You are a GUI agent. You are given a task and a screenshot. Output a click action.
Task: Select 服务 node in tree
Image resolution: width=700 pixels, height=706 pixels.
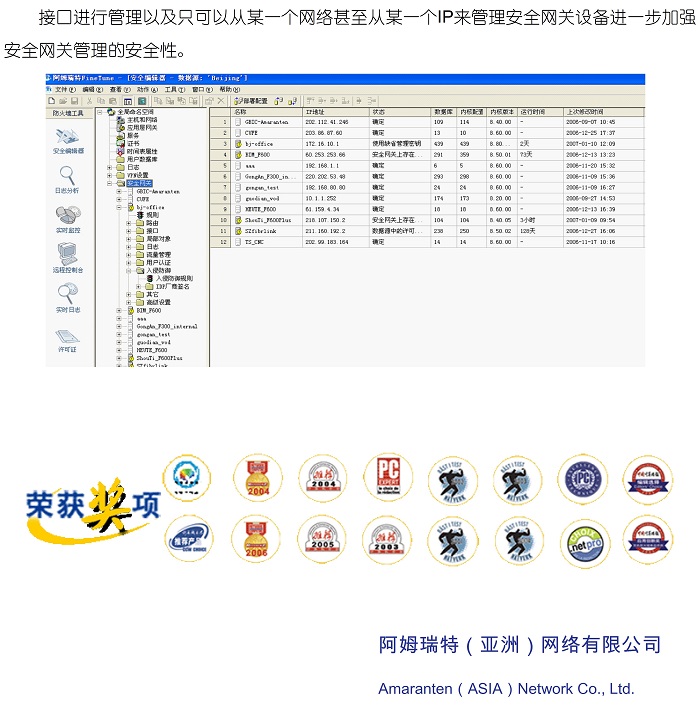click(x=128, y=136)
